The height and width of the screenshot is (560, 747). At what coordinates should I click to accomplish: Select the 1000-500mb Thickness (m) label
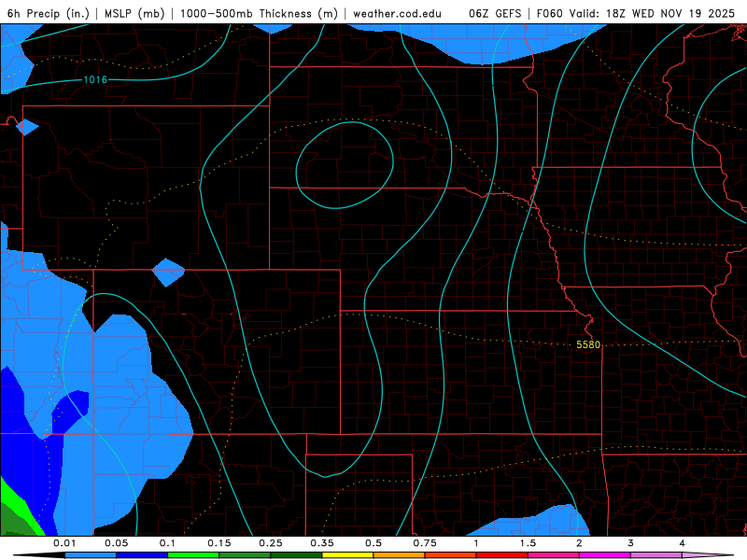tap(259, 13)
